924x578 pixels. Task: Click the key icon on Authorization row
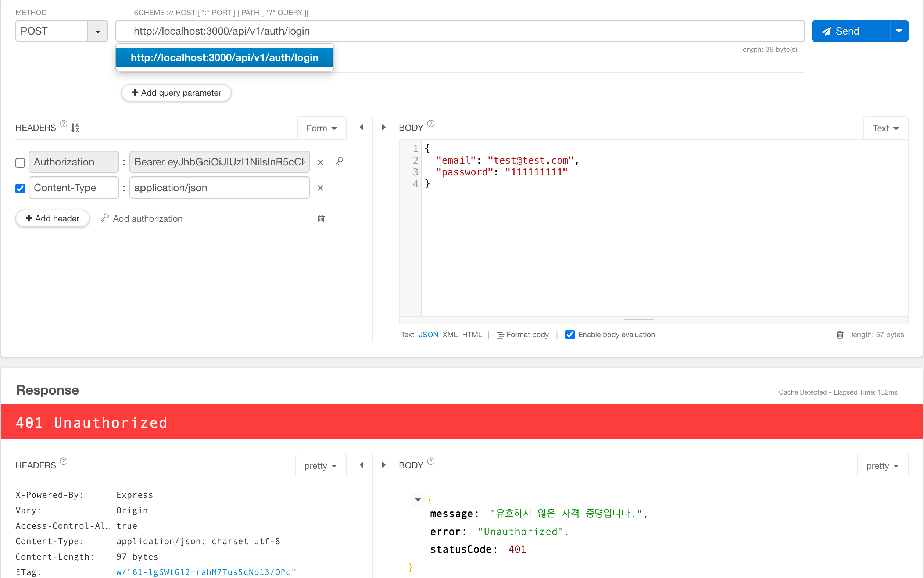pos(339,162)
